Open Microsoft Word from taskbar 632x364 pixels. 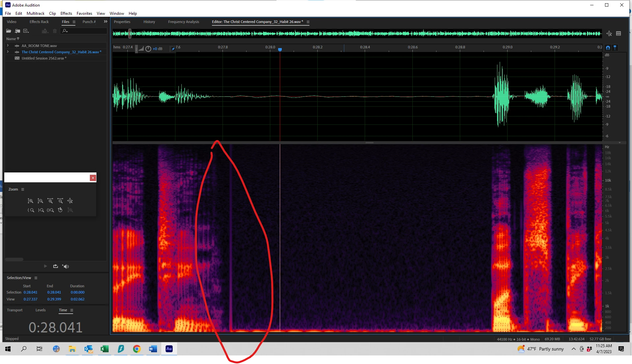(x=153, y=349)
